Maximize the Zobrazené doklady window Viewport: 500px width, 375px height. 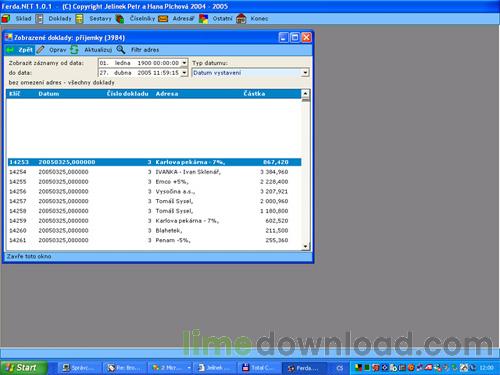pyautogui.click(x=295, y=37)
